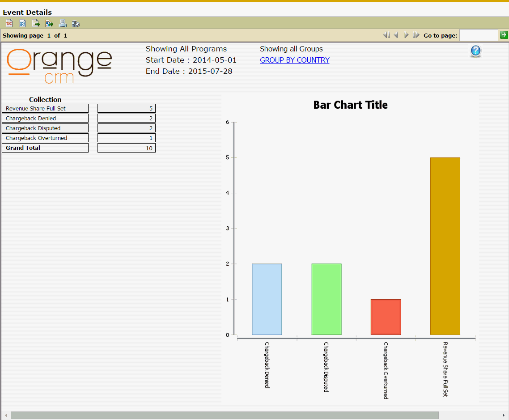
Task: Toggle the table of contents icon
Action: click(9, 23)
